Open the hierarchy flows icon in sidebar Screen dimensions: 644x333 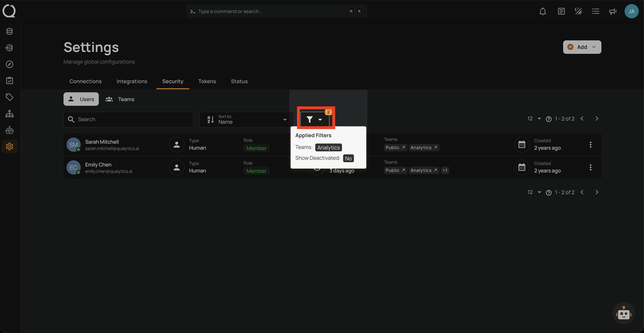pos(10,114)
